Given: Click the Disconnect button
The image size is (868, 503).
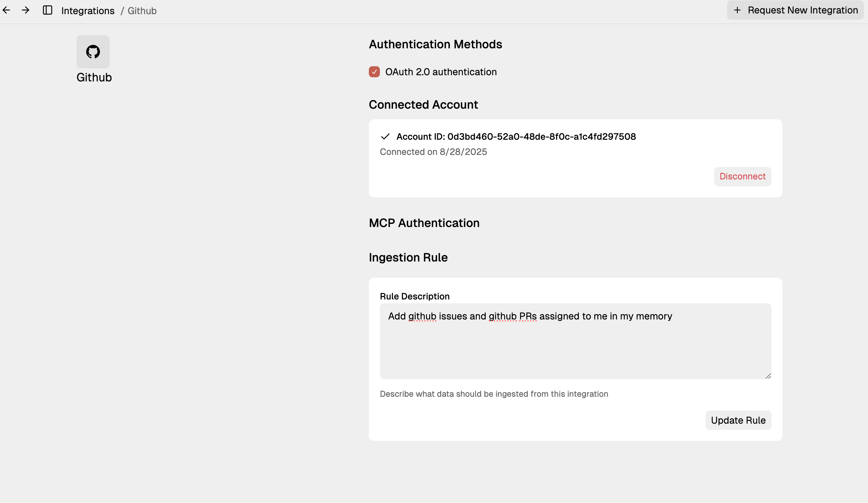Looking at the screenshot, I should click(742, 176).
